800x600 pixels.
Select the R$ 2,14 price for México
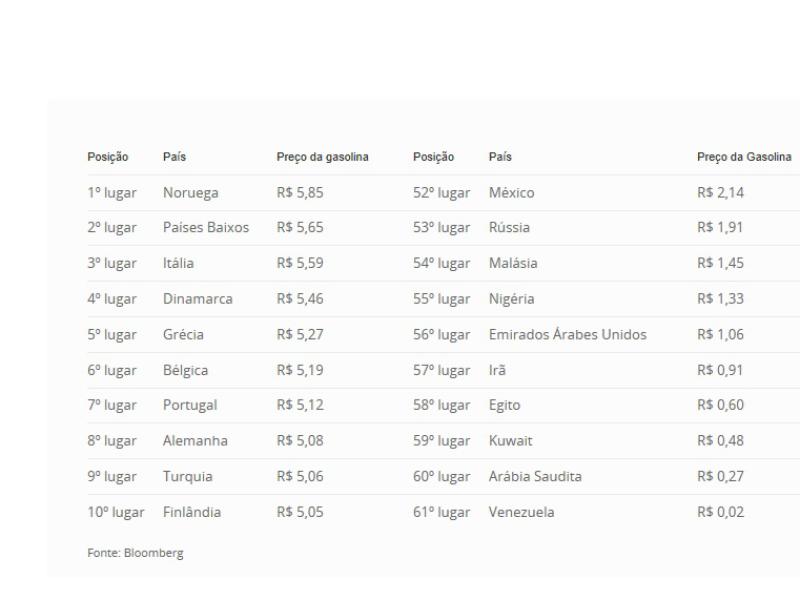click(x=720, y=193)
